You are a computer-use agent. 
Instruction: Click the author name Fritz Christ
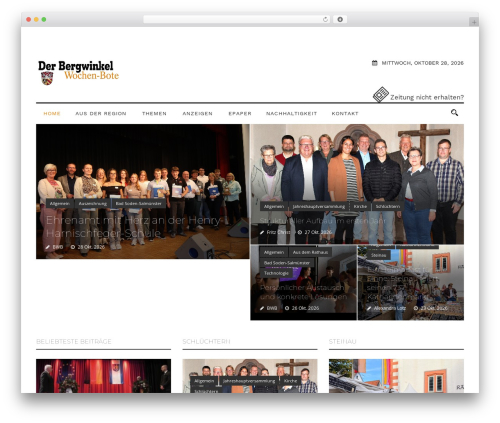tap(279, 232)
